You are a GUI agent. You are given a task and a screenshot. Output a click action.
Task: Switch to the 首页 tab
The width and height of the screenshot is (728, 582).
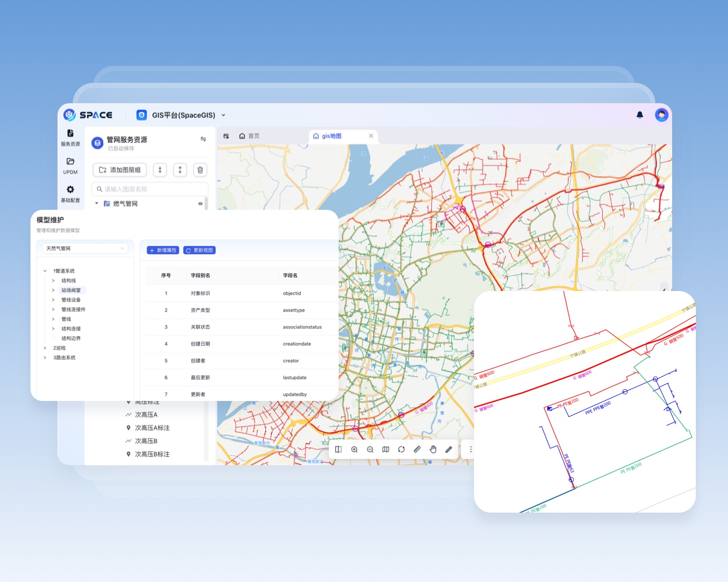[249, 136]
